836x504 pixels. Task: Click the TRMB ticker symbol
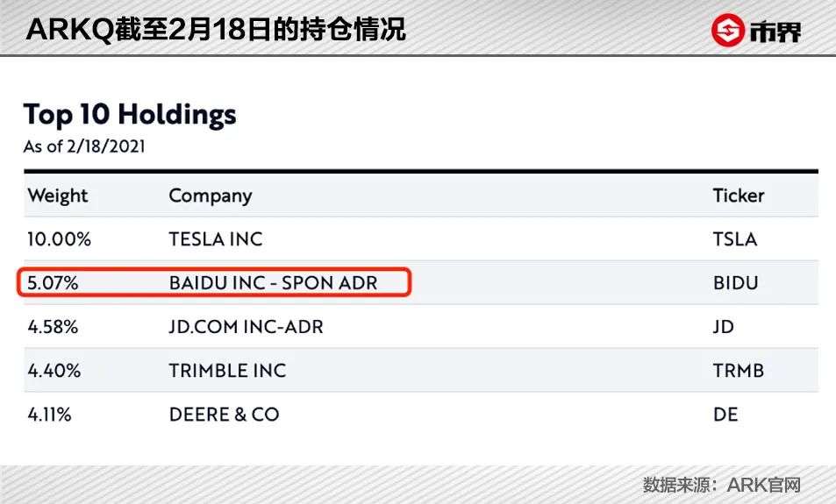(739, 370)
